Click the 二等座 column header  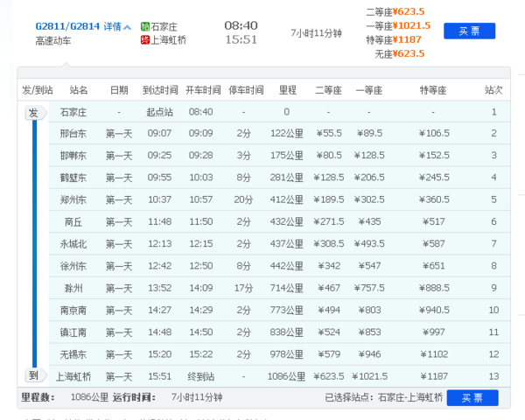[x=328, y=90]
